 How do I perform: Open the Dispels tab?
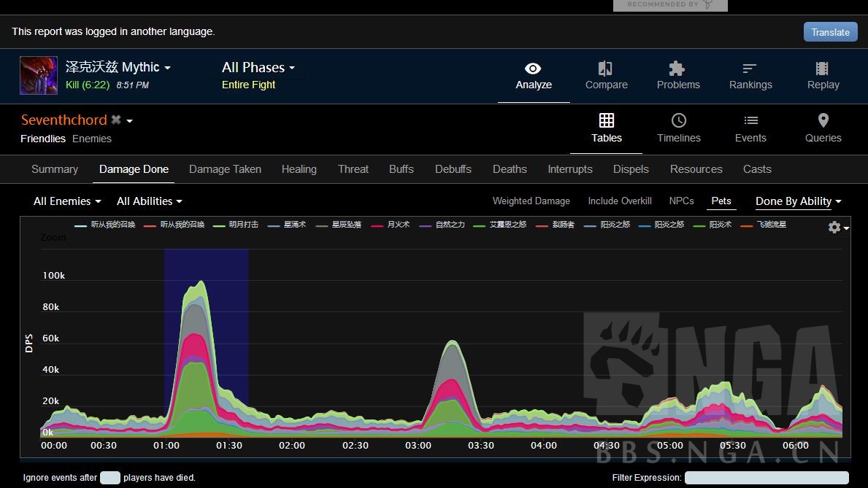(x=631, y=169)
